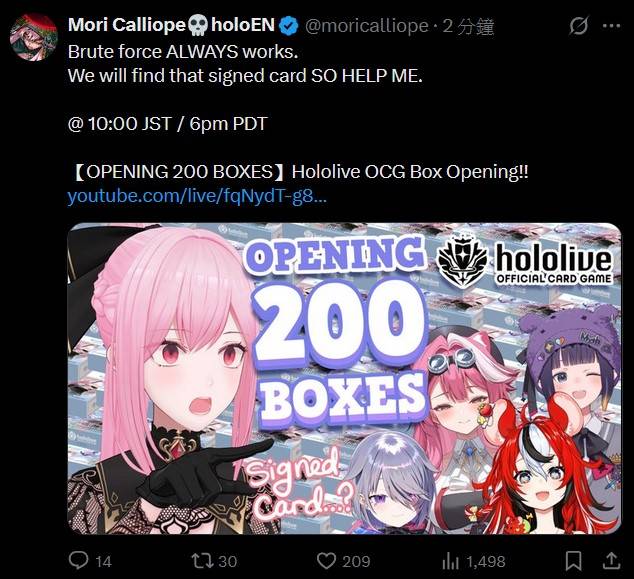Viewport: 634px width, 579px height.
Task: Open the reply comment icon
Action: point(78,561)
